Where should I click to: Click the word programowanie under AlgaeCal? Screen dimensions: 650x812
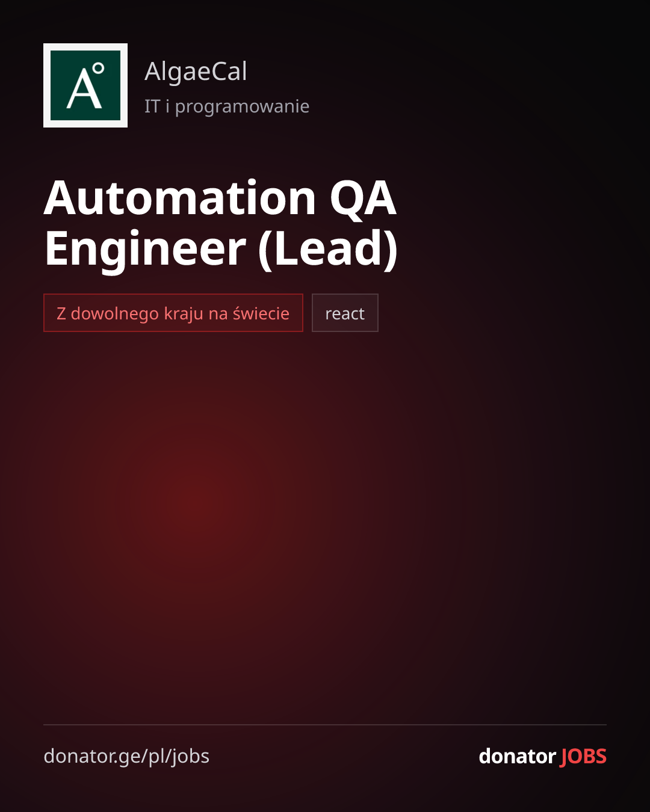pyautogui.click(x=242, y=107)
